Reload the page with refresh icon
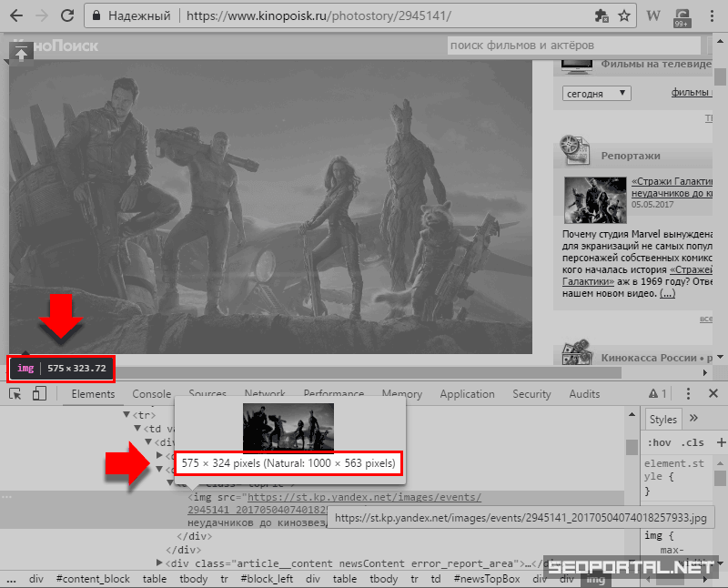The width and height of the screenshot is (728, 588). pos(67,16)
